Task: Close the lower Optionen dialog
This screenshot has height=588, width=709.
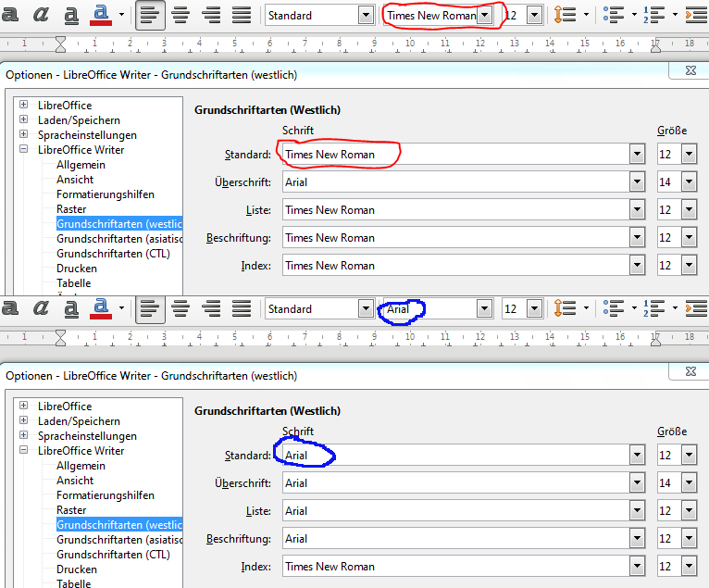Action: pos(690,371)
